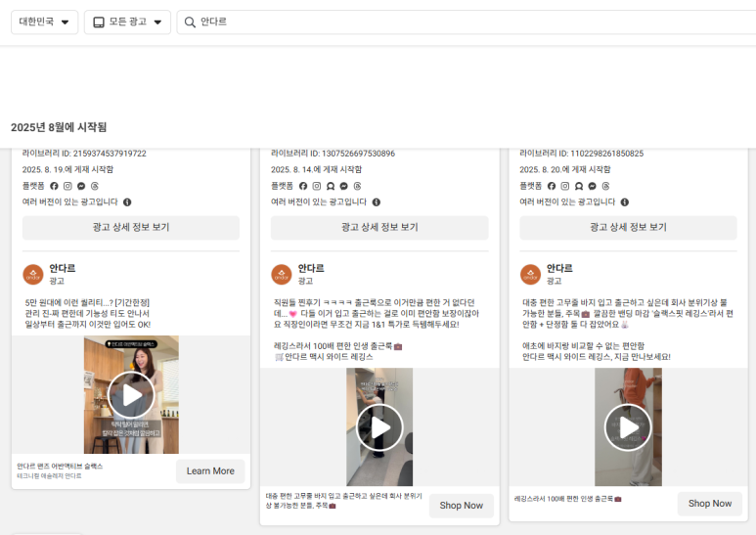
Task: Open the 모든 광고 ad category dropdown
Action: tap(127, 22)
